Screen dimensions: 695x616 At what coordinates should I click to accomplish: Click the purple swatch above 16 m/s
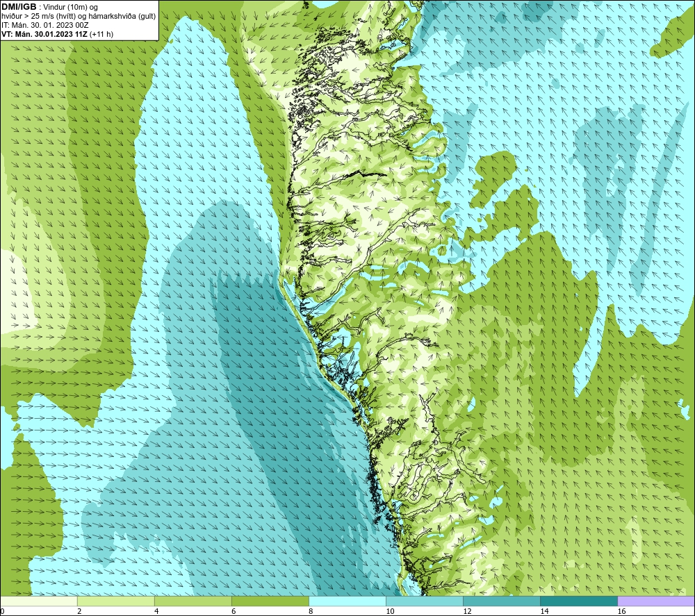656,601
